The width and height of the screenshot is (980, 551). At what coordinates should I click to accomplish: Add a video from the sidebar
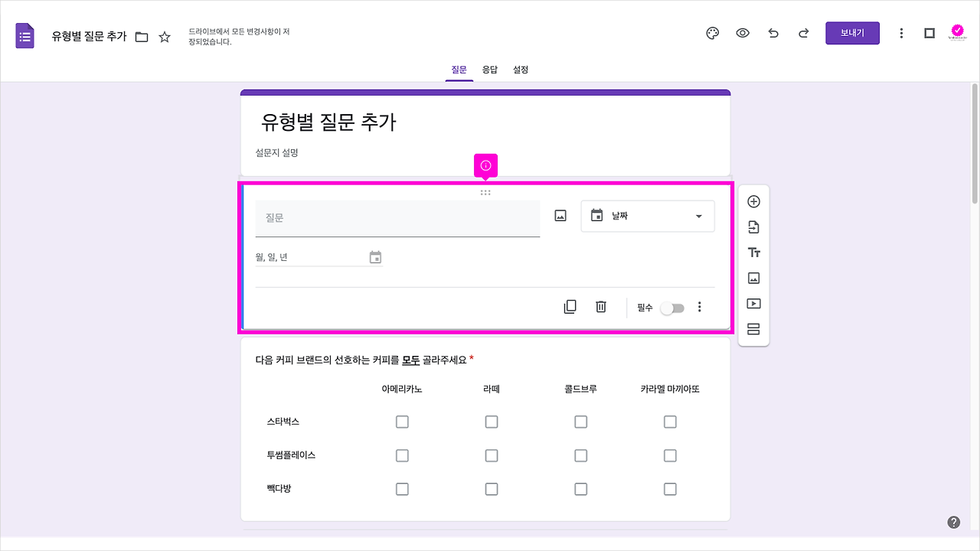[753, 303]
